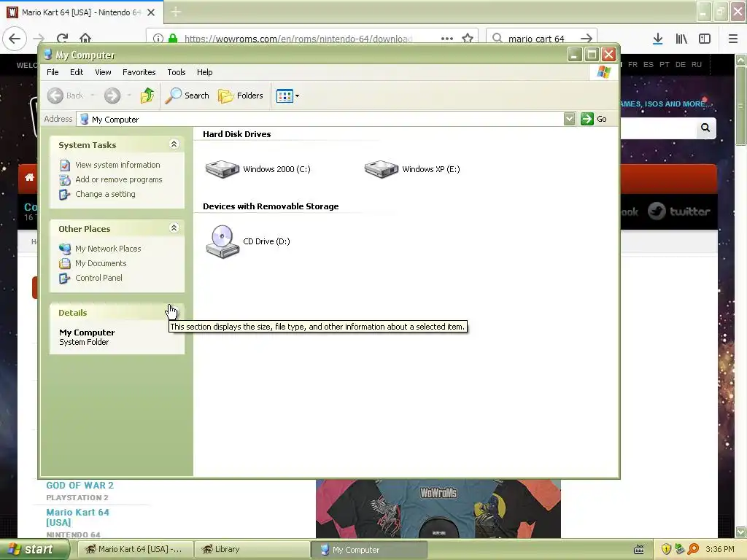Open My Documents link
The height and width of the screenshot is (560, 747).
point(101,263)
